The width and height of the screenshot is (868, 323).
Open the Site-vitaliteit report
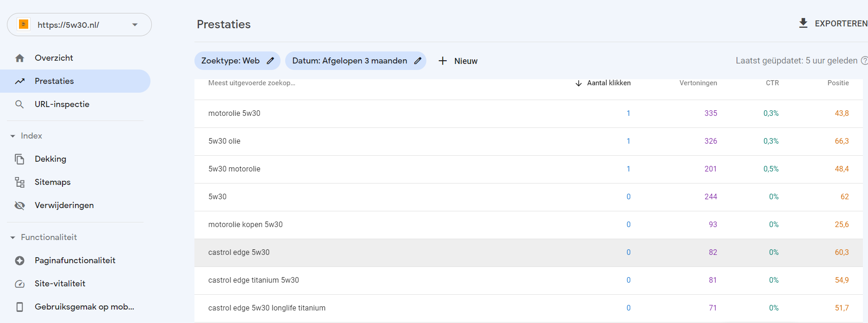coord(60,284)
